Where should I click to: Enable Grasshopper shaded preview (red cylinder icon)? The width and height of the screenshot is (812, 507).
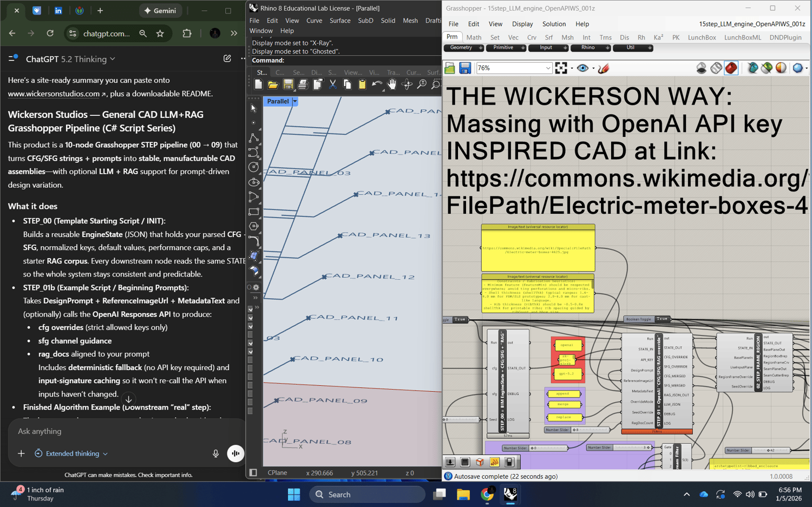click(x=731, y=68)
